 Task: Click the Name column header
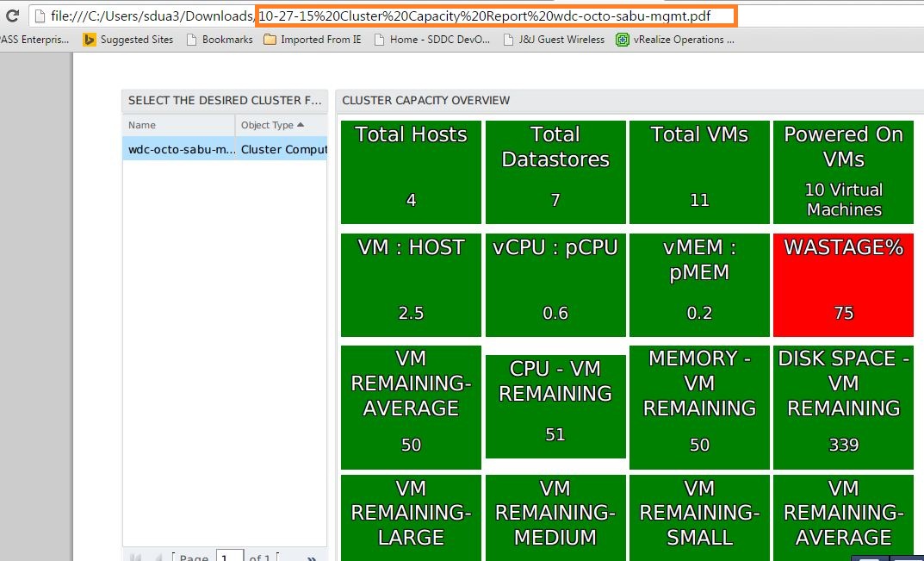click(143, 125)
